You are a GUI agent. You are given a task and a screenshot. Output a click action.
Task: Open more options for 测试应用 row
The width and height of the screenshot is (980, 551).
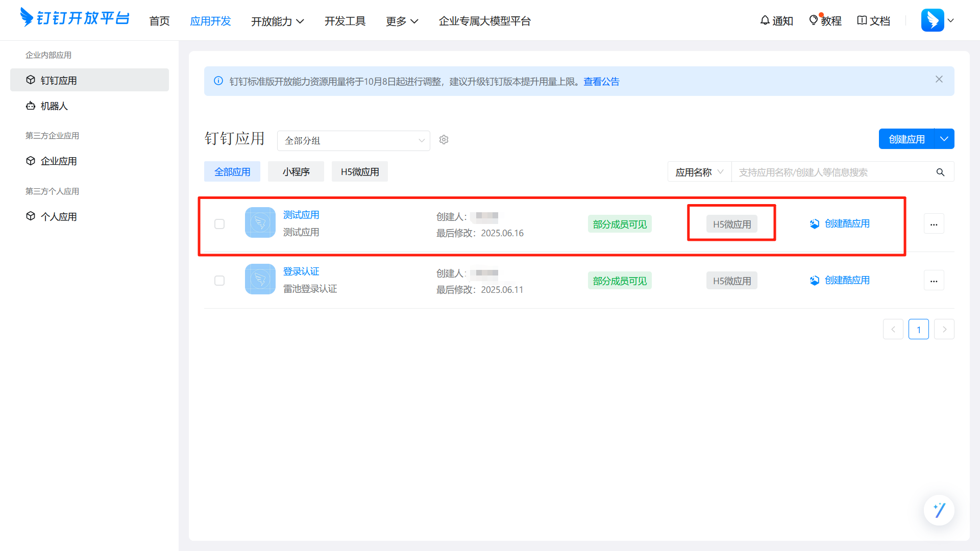(x=934, y=224)
